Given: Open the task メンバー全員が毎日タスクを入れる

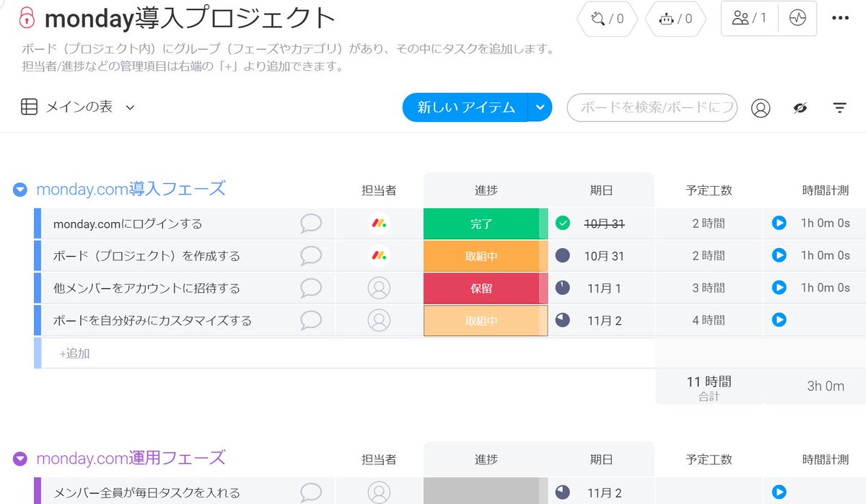Looking at the screenshot, I should pos(146,492).
